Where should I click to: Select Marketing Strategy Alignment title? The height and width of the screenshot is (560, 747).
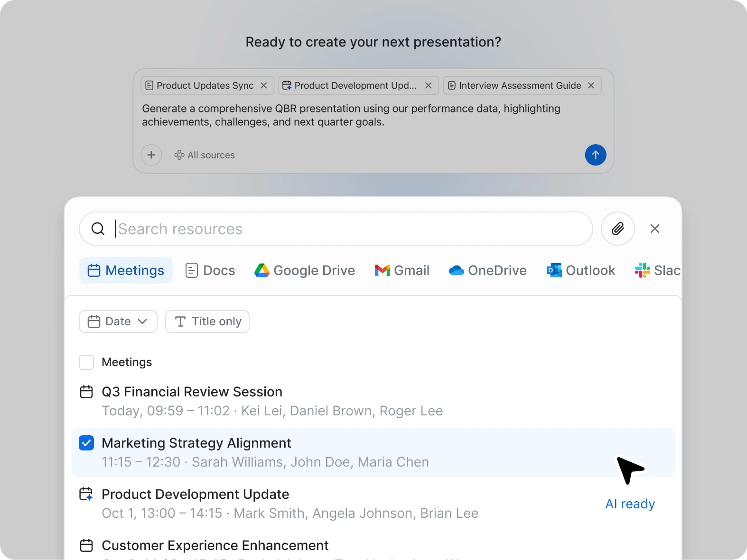(196, 443)
